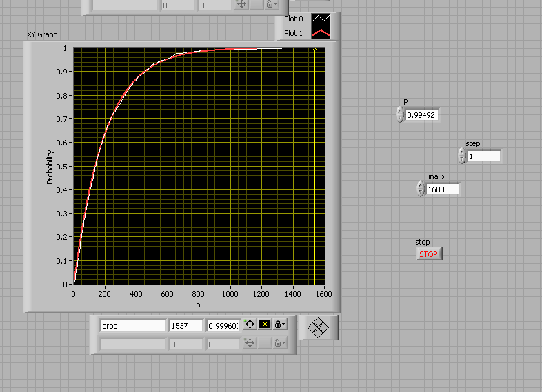Image resolution: width=542 pixels, height=392 pixels.
Task: Open the top legend lock dropdown
Action: pyautogui.click(x=274, y=5)
